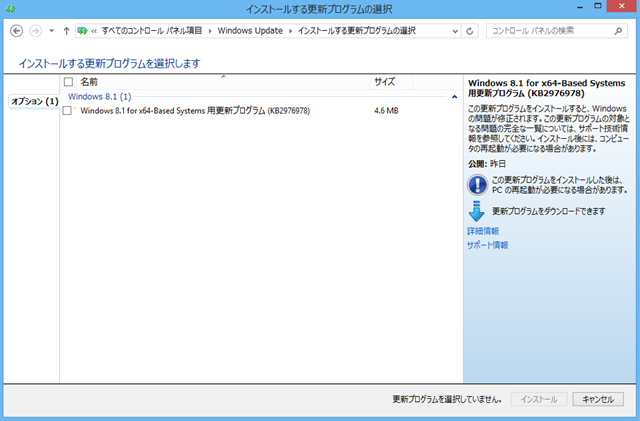Click the Back navigation arrow
Image resolution: width=640 pixels, height=421 pixels.
pos(16,31)
